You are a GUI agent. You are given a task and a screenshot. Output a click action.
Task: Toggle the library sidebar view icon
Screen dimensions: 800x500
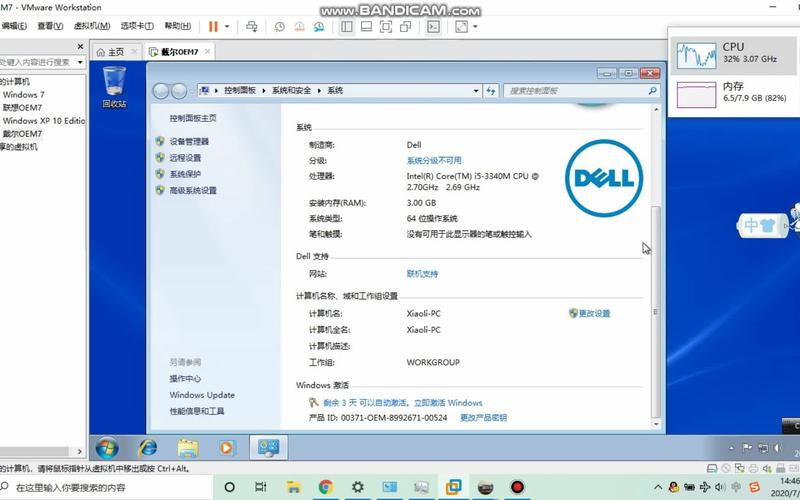coord(346,27)
